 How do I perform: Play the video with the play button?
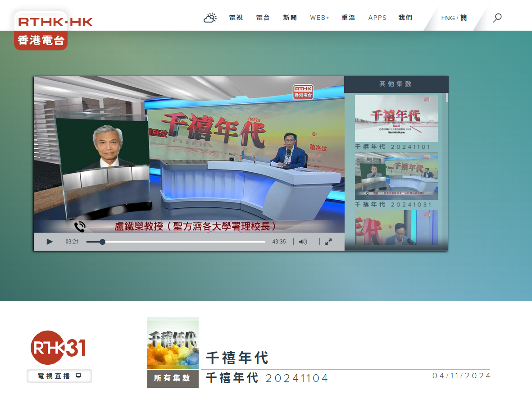[x=50, y=242]
